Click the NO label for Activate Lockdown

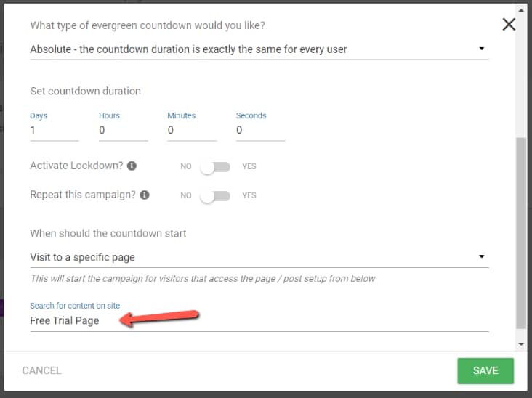[186, 167]
